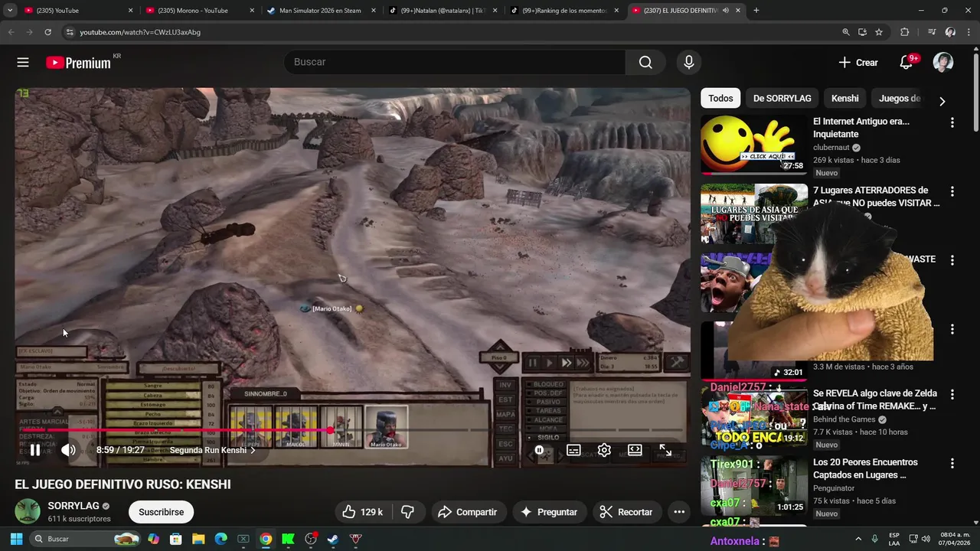Image resolution: width=980 pixels, height=551 pixels.
Task: Open the Chrome three-dot menu
Action: (969, 32)
